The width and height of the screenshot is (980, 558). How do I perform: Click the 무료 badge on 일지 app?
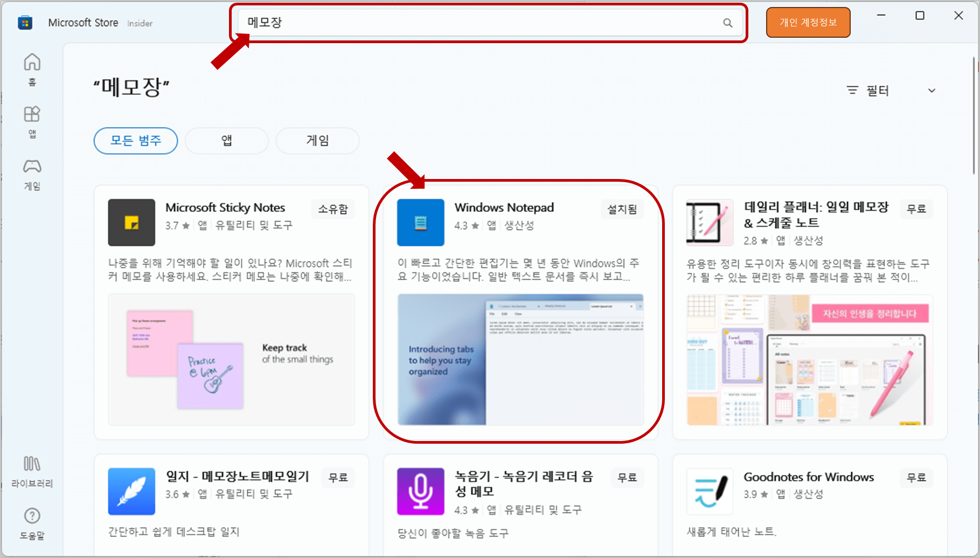click(x=338, y=478)
